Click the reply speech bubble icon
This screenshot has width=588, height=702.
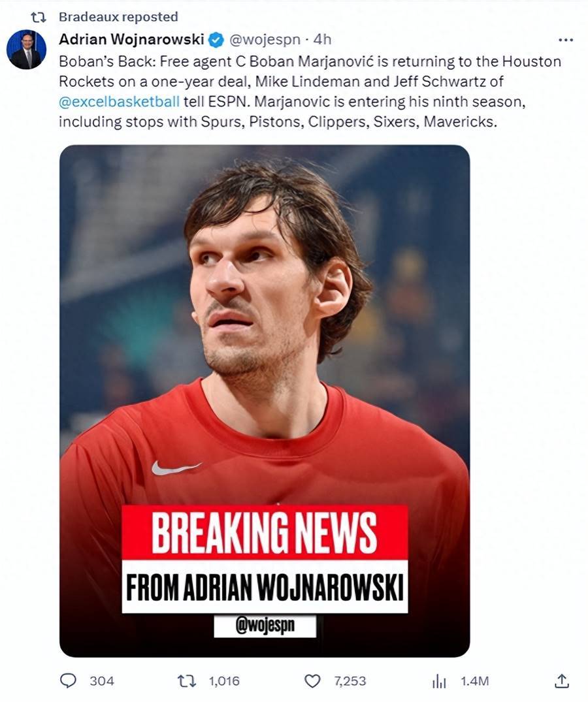[x=68, y=680]
